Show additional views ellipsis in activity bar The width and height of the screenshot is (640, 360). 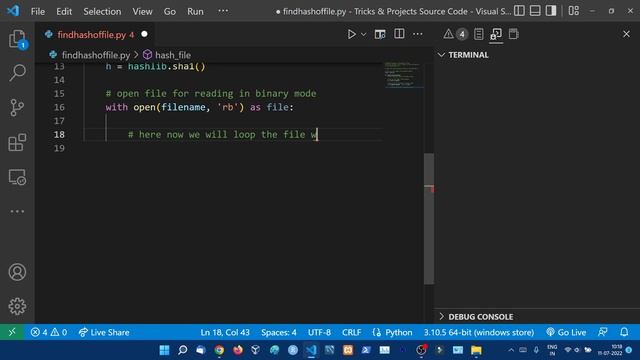pos(17,211)
